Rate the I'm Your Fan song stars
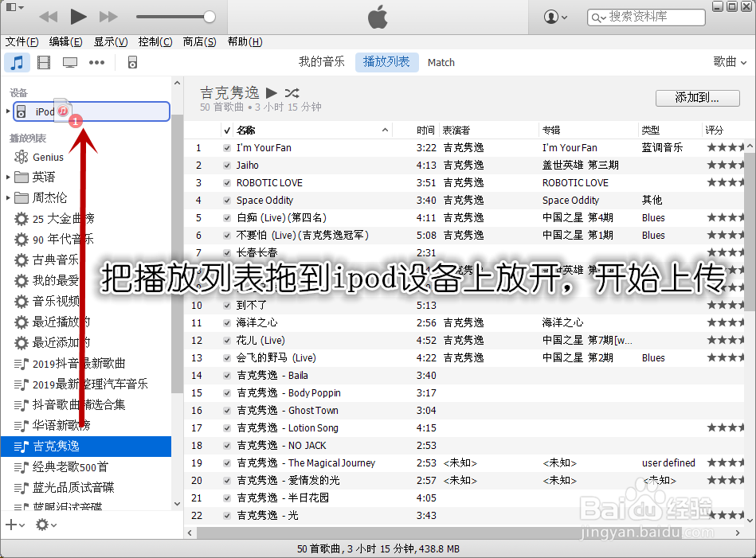 click(726, 147)
